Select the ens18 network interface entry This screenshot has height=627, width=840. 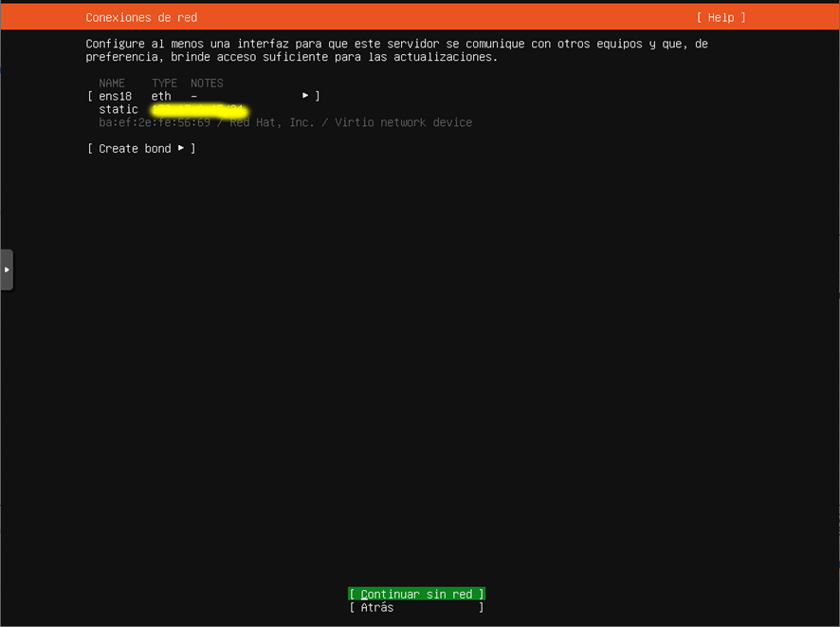[204, 96]
